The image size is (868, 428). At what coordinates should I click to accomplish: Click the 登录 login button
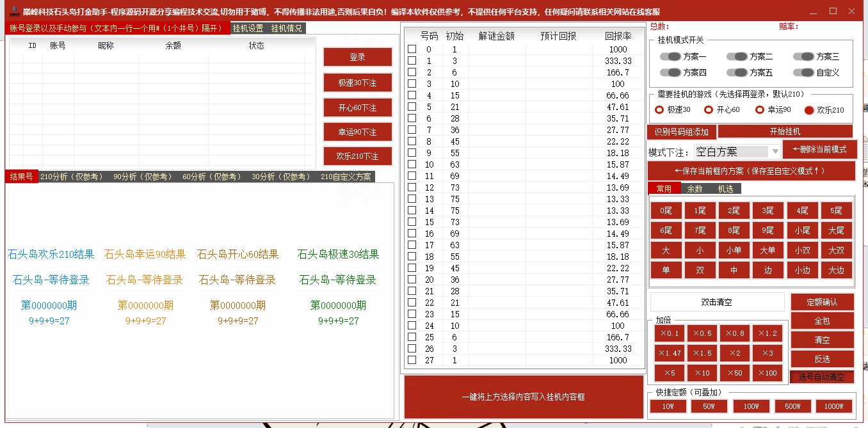357,56
